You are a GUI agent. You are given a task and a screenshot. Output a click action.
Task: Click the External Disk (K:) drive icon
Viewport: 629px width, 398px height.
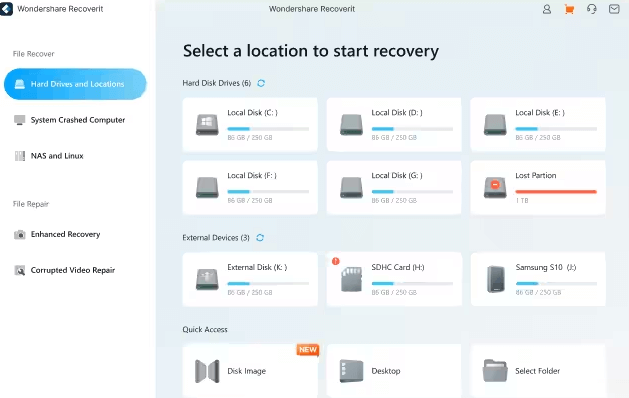coord(207,279)
